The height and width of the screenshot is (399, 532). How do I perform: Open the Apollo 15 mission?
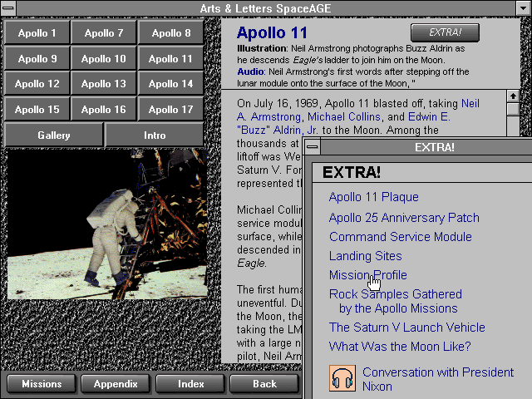(37, 109)
